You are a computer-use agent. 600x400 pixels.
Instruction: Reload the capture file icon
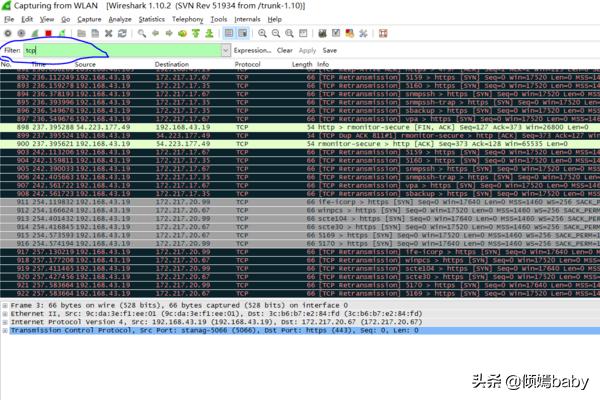click(x=120, y=33)
